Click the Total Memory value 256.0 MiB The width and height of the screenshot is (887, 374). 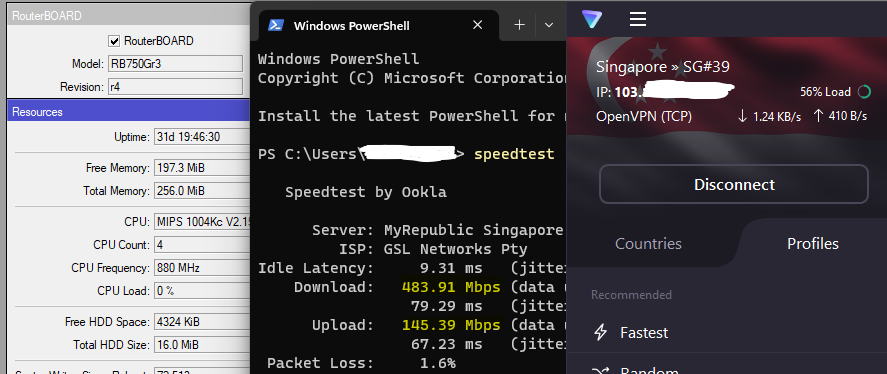pos(202,191)
